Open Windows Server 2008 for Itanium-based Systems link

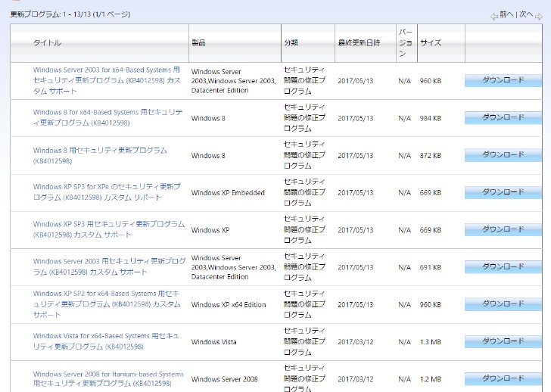(x=108, y=378)
